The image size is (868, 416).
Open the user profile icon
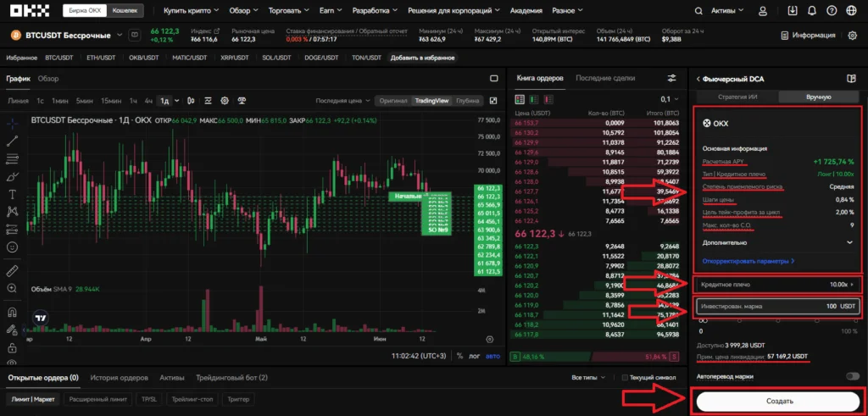pyautogui.click(x=764, y=10)
